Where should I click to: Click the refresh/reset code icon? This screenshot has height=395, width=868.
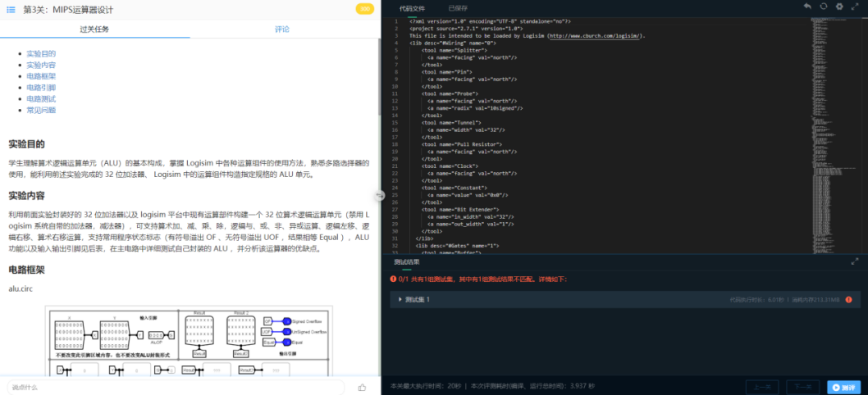pyautogui.click(x=824, y=7)
